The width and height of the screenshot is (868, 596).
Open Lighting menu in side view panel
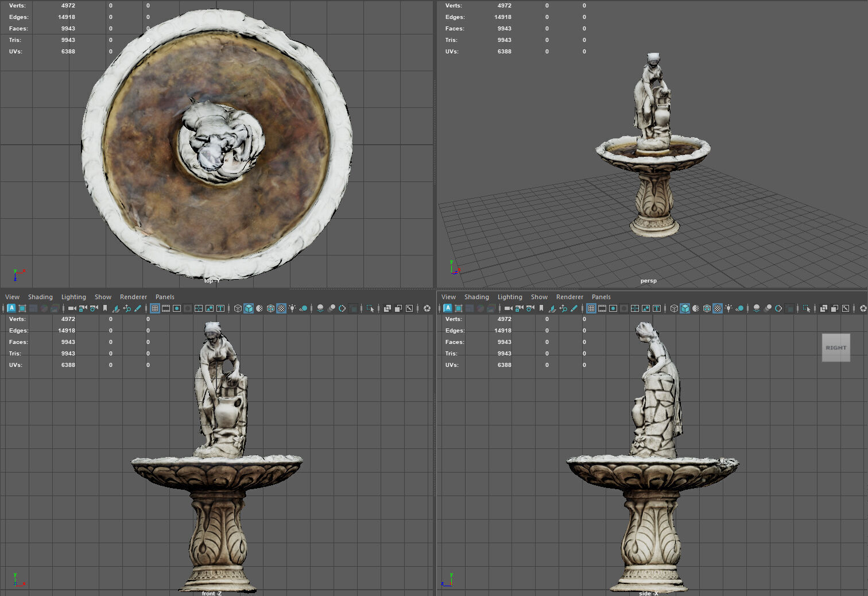point(510,297)
